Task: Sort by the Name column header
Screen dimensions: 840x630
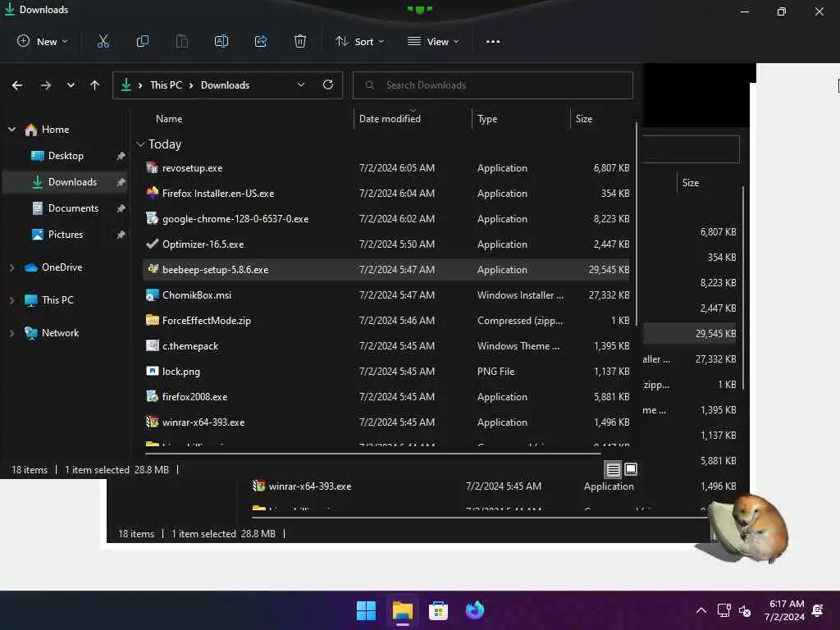Action: [169, 118]
